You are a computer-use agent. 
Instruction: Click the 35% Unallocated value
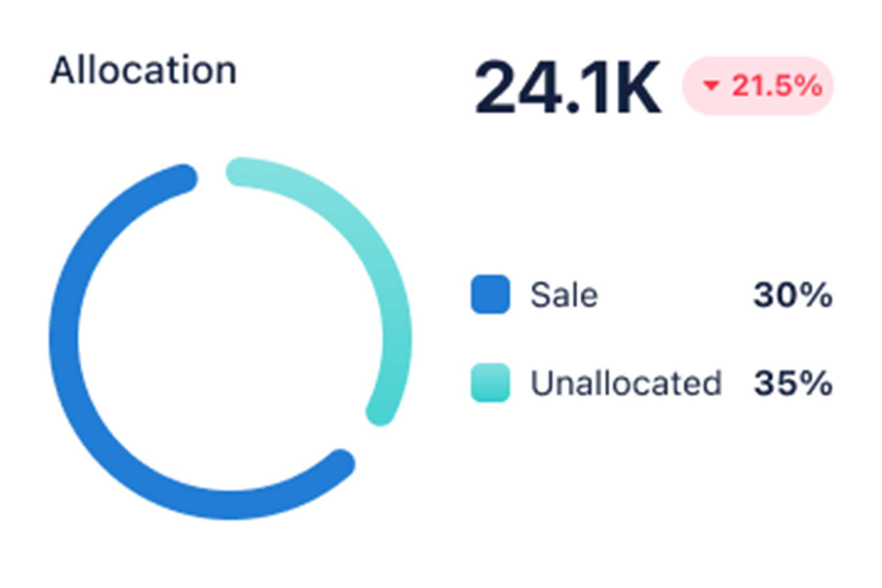tap(793, 383)
